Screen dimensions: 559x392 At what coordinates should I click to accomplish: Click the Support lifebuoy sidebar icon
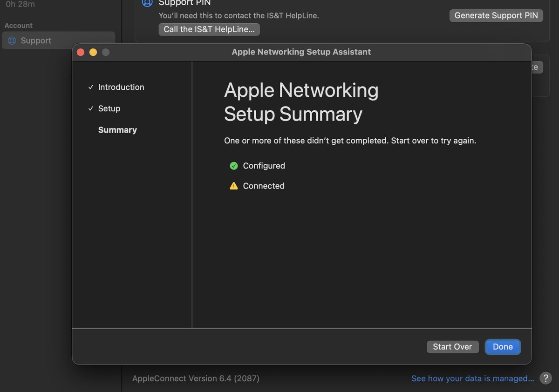[x=12, y=41]
